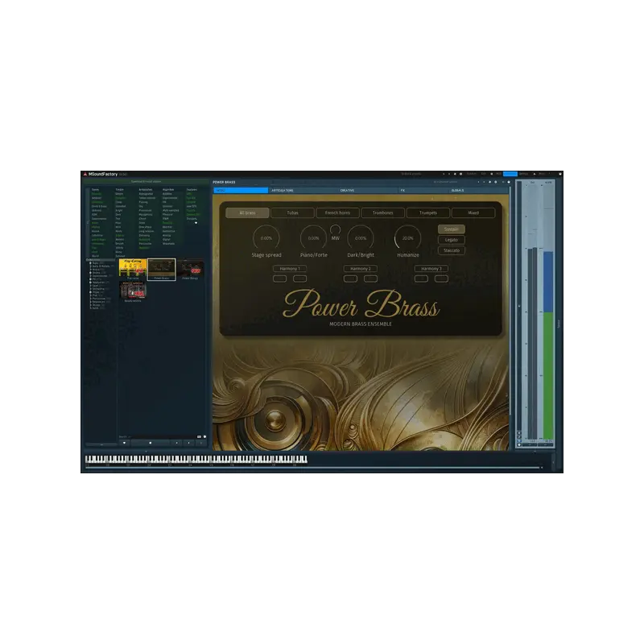Screen dimensions: 644x644
Task: Go to next global preset arrow
Action: point(449,174)
